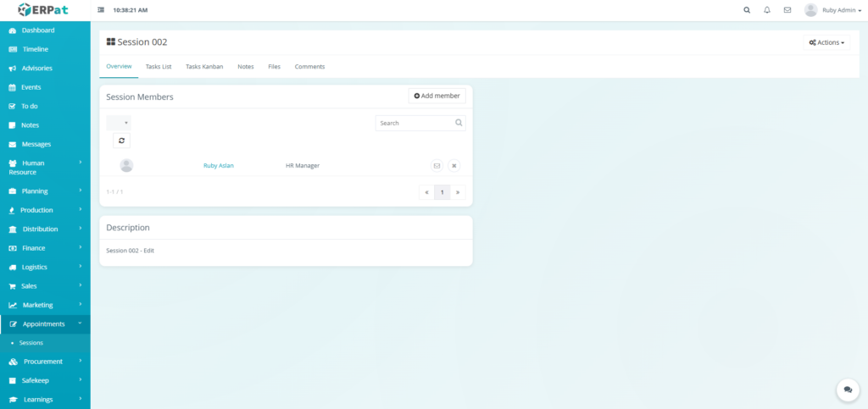Click the Add member button
This screenshot has height=409, width=868.
tap(437, 96)
